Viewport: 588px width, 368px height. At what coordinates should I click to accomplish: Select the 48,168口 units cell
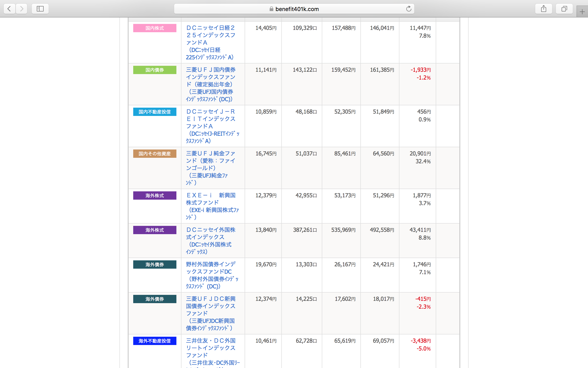pos(306,112)
